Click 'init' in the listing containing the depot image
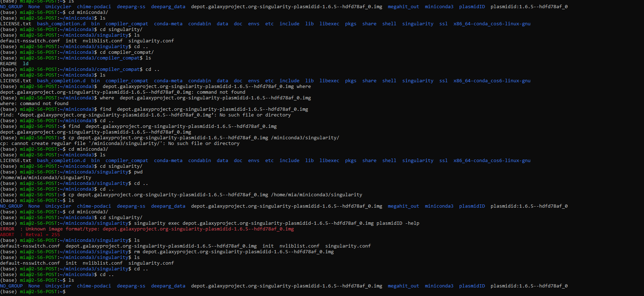This screenshot has height=296, width=644. [268, 246]
